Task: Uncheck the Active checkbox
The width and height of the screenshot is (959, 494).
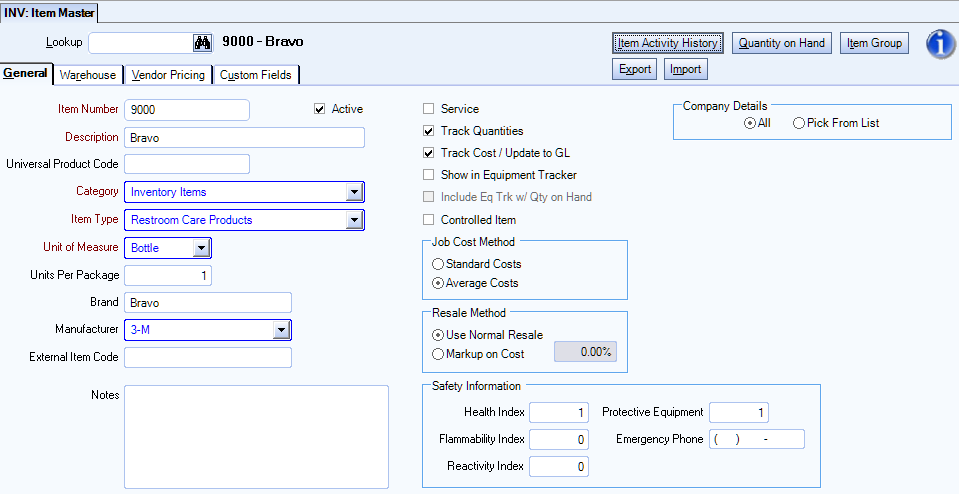Action: tap(320, 109)
